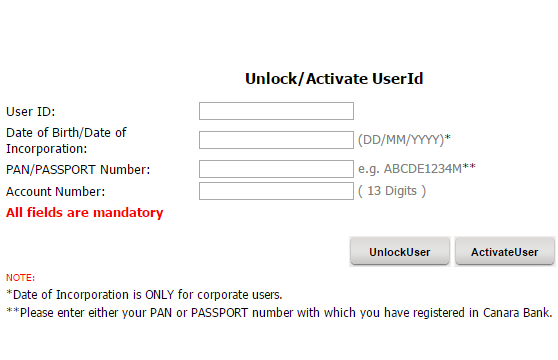558x360 pixels.
Task: Focus the Date of Birth input field
Action: [276, 140]
